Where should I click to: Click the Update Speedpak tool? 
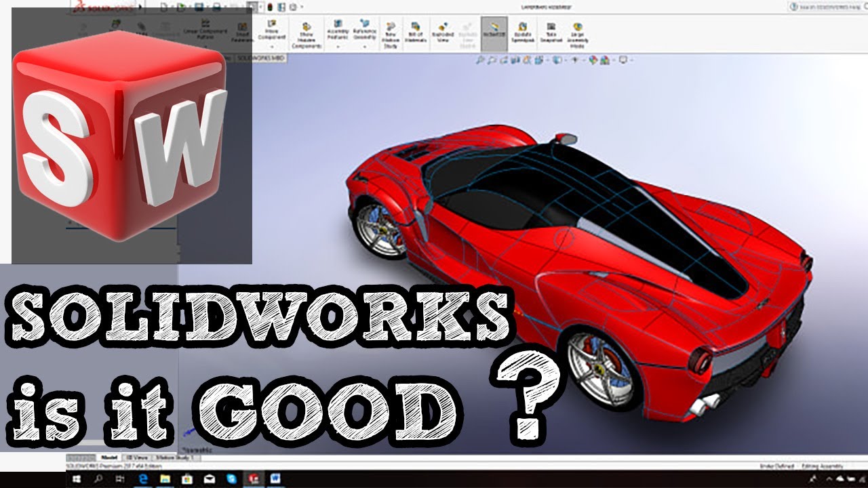pyautogui.click(x=523, y=33)
